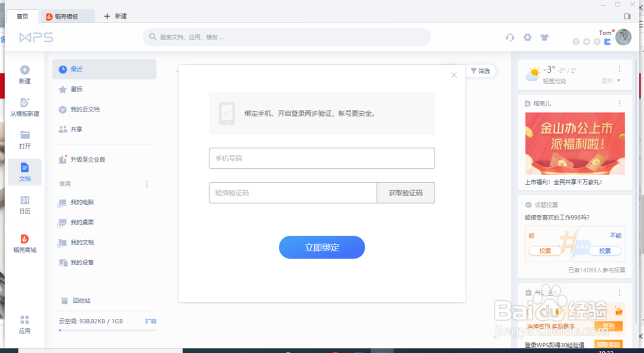Screen dimensions: 644x353
Task: Click the + 新建 tab button
Action: tap(115, 16)
